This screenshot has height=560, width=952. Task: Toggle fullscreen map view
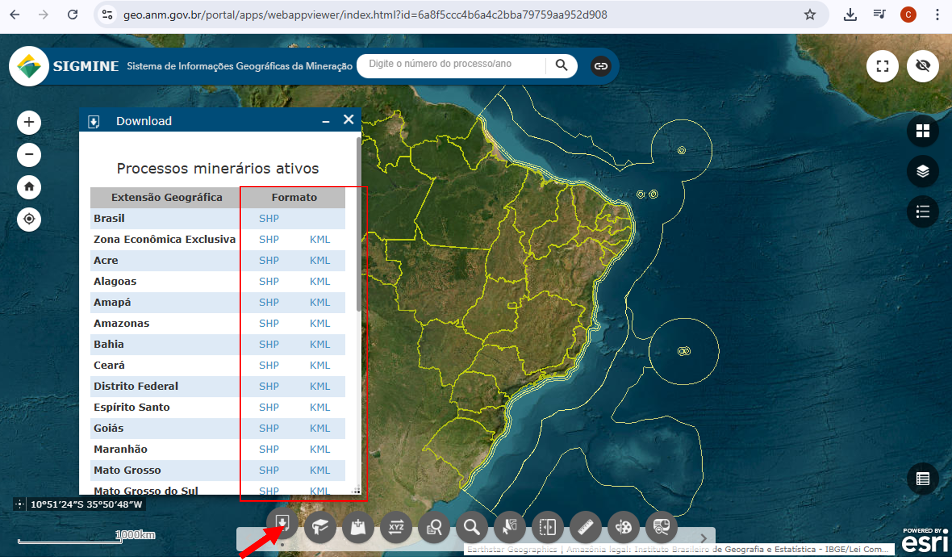click(x=882, y=66)
